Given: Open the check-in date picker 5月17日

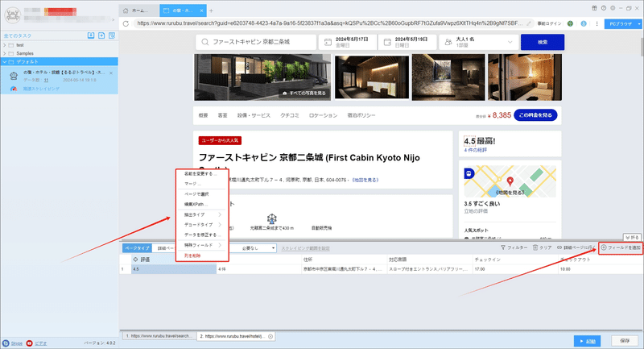Looking at the screenshot, I should click(x=348, y=42).
